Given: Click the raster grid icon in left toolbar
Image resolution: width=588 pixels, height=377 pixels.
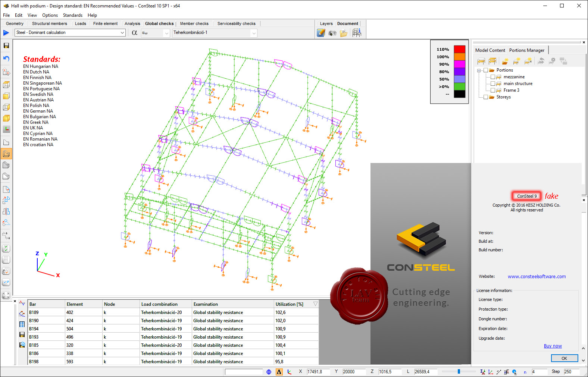Looking at the screenshot, I should [x=6, y=129].
